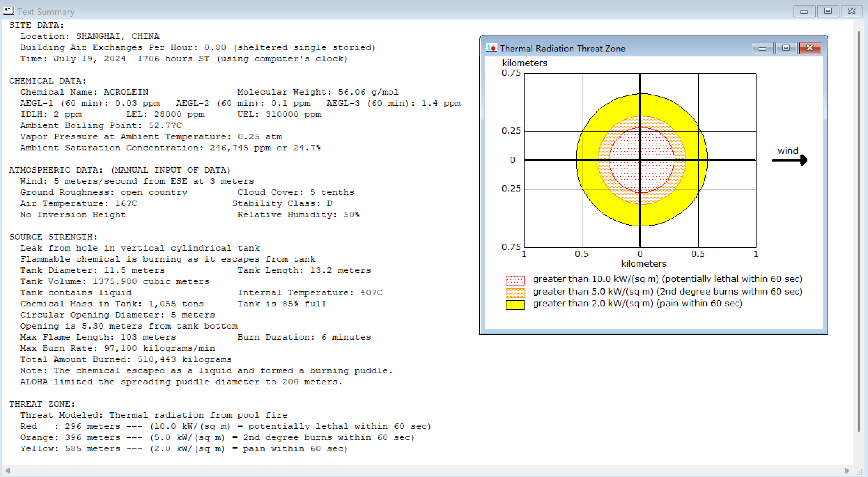Image resolution: width=868 pixels, height=477 pixels.
Task: Maximize the Thermal Radiation Threat Zone window
Action: click(786, 48)
